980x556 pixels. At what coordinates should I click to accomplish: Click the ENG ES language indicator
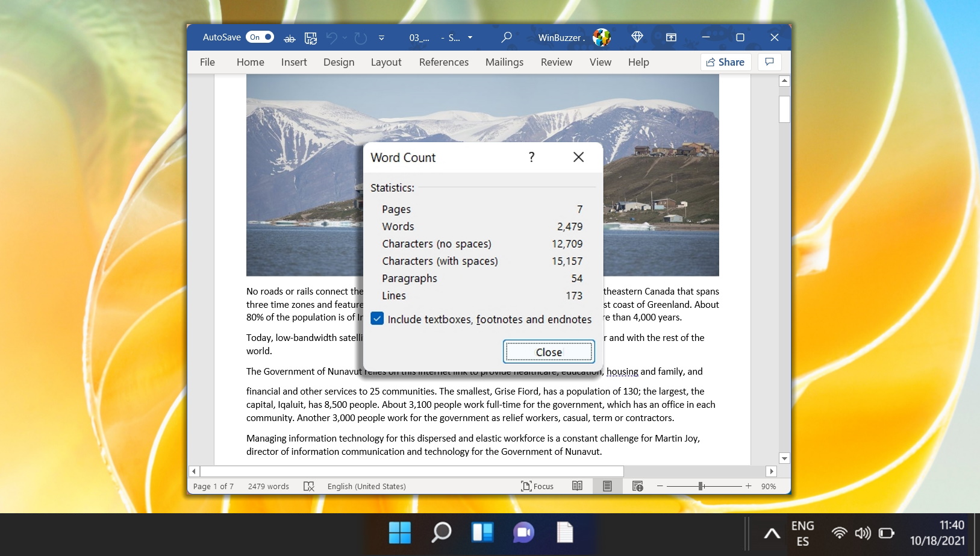(x=802, y=533)
